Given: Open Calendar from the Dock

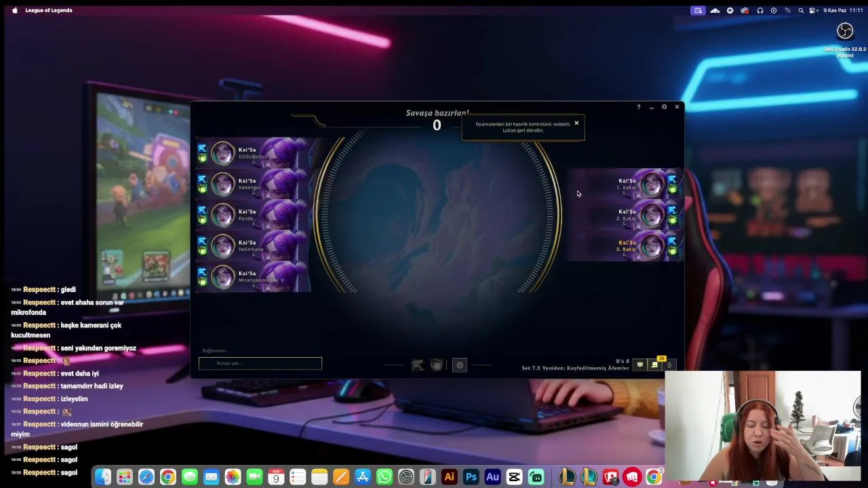Looking at the screenshot, I should pos(276,477).
